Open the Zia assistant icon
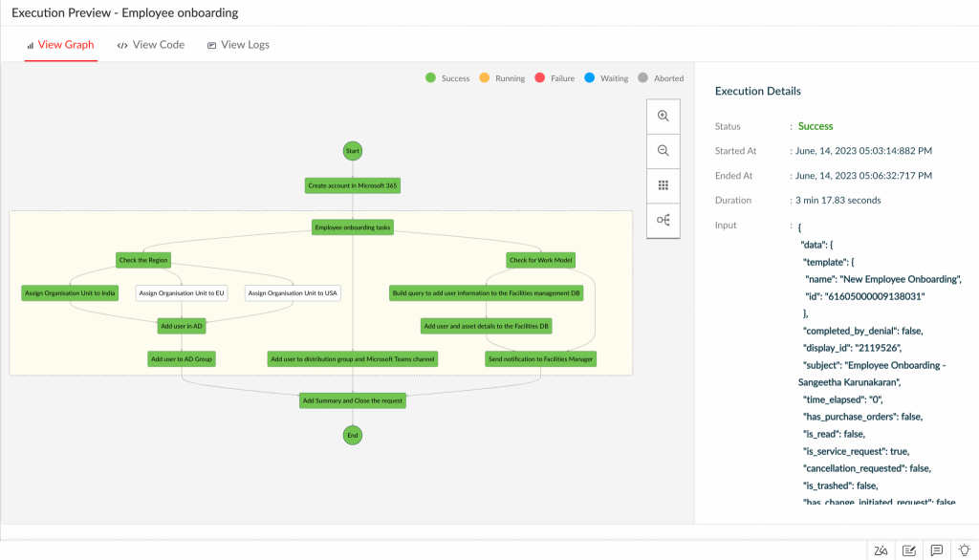The width and height of the screenshot is (979, 560). click(881, 550)
